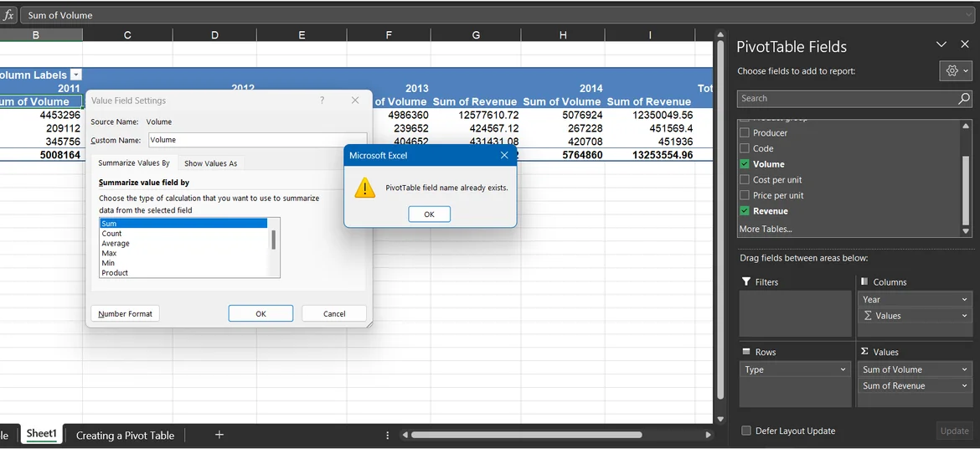Switch to Show Values As tab
Image resolution: width=980 pixels, height=449 pixels.
pyautogui.click(x=210, y=163)
